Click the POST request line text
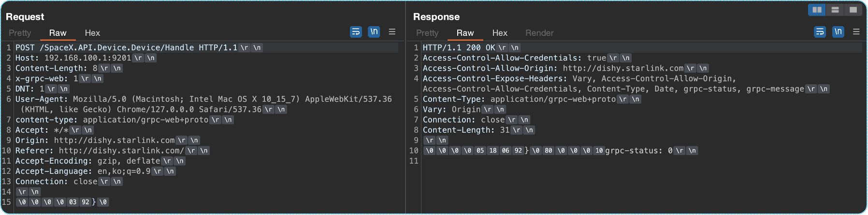This screenshot has height=215, width=868. pos(126,47)
